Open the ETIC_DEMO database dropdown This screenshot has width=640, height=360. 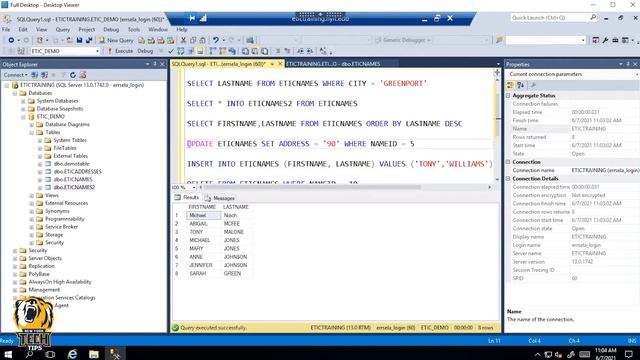pos(97,51)
